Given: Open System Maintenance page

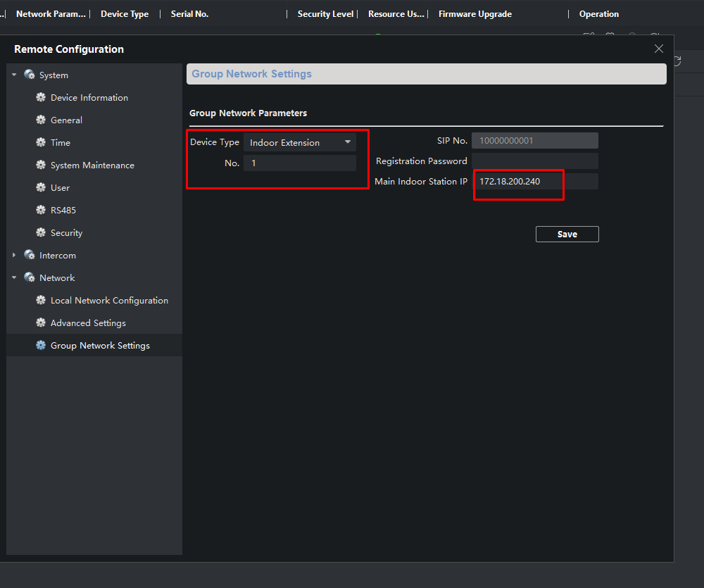Looking at the screenshot, I should 92,165.
